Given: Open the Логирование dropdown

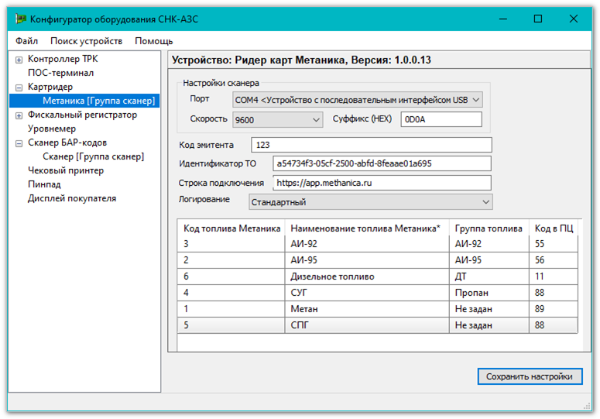Looking at the screenshot, I should click(x=369, y=201).
